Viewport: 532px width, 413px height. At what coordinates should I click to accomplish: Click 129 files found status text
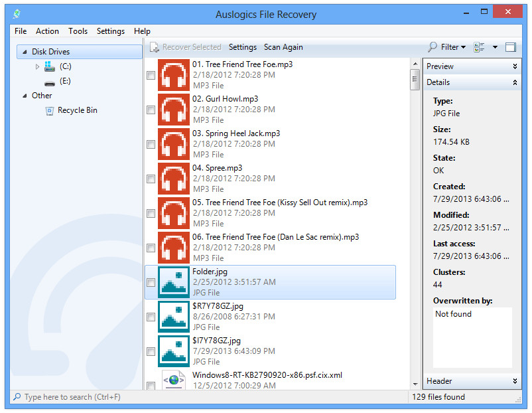click(x=438, y=397)
